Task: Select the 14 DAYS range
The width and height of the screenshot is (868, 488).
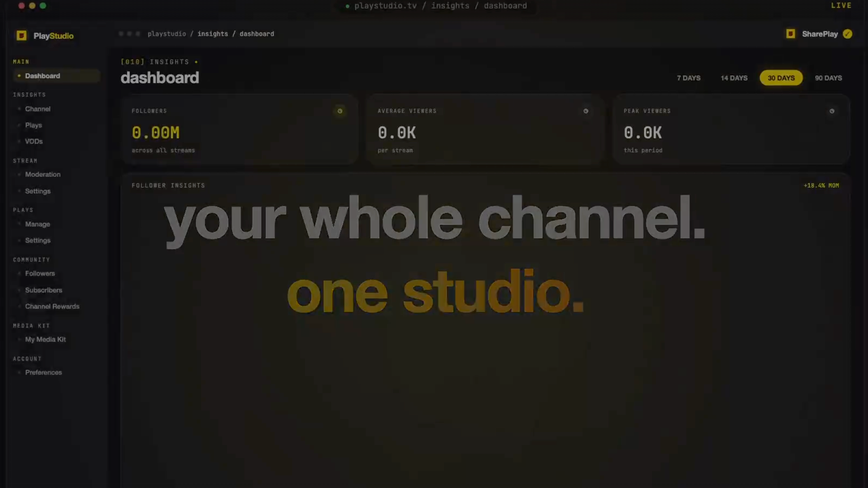Action: (x=734, y=78)
